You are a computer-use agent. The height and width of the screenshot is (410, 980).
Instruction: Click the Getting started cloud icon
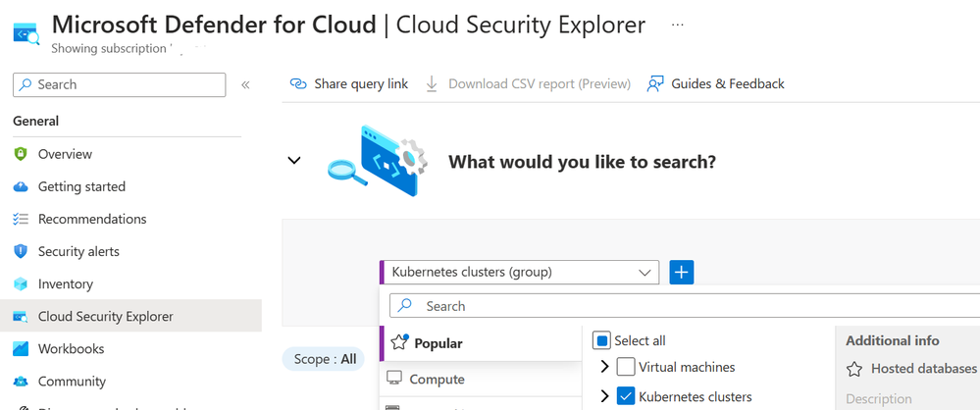pos(21,186)
